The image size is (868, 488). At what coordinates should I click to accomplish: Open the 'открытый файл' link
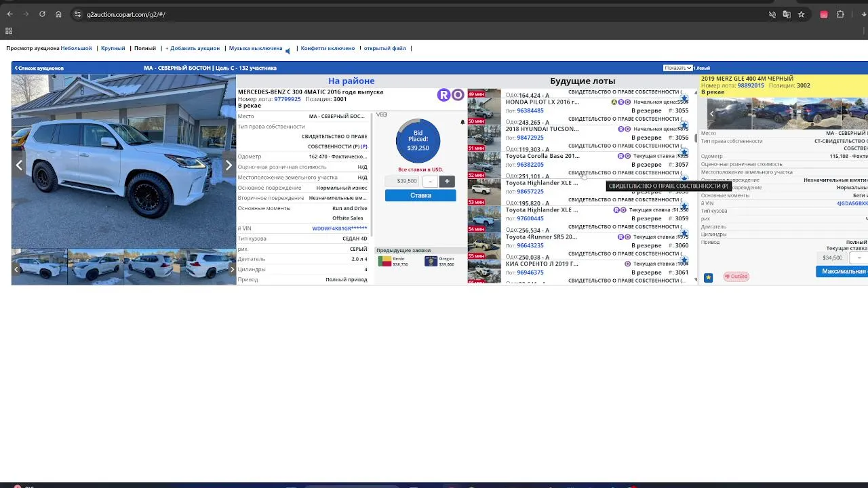click(x=385, y=49)
